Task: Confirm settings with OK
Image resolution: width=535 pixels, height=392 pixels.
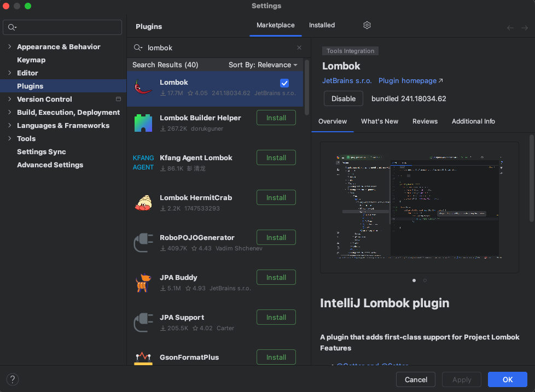Action: [x=507, y=379]
